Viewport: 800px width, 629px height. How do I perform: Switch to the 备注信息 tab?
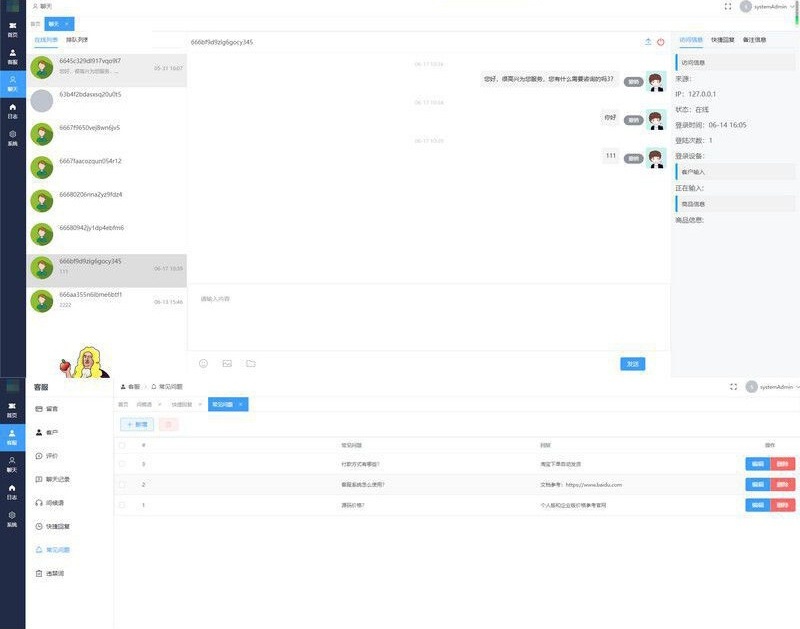(755, 40)
